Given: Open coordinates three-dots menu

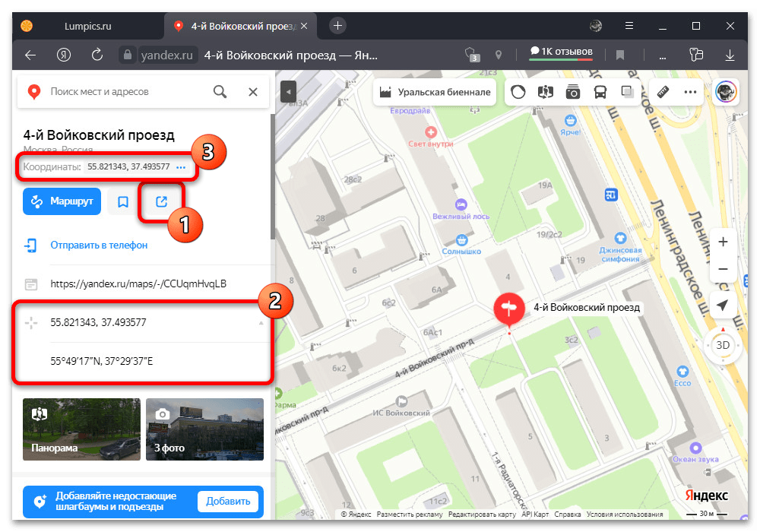Looking at the screenshot, I should pos(182,167).
